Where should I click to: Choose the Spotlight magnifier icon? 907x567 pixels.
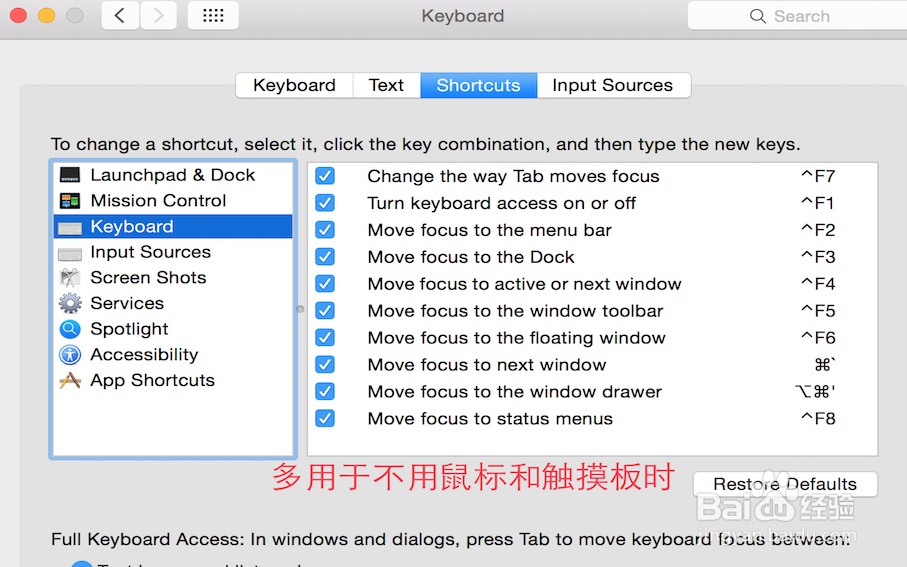70,329
